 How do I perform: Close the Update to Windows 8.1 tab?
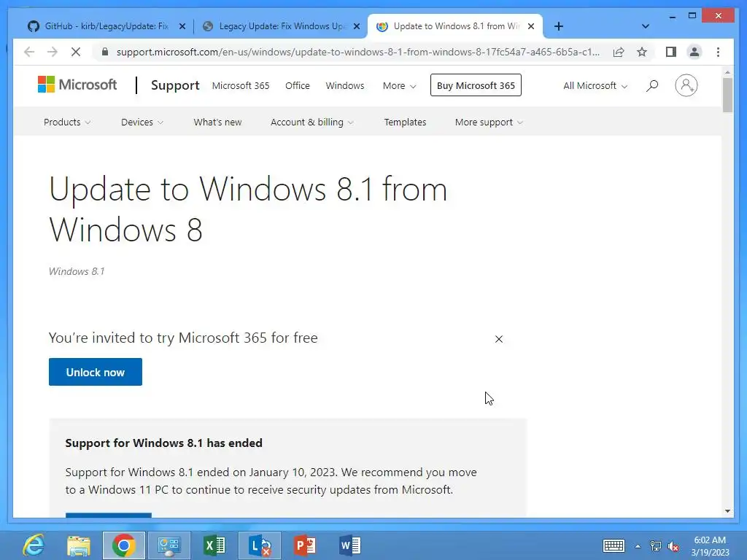(531, 27)
